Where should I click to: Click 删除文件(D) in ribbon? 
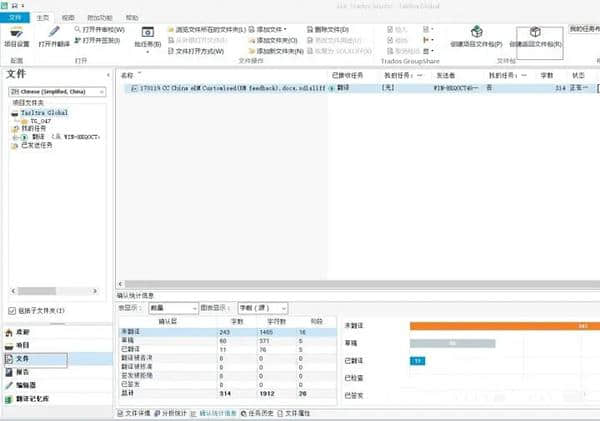[328, 29]
